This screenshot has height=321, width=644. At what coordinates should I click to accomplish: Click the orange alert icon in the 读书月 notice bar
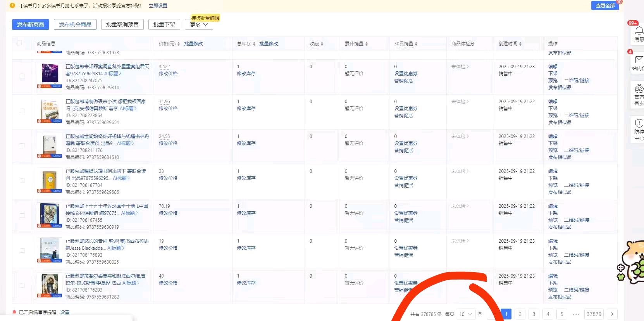click(12, 5)
